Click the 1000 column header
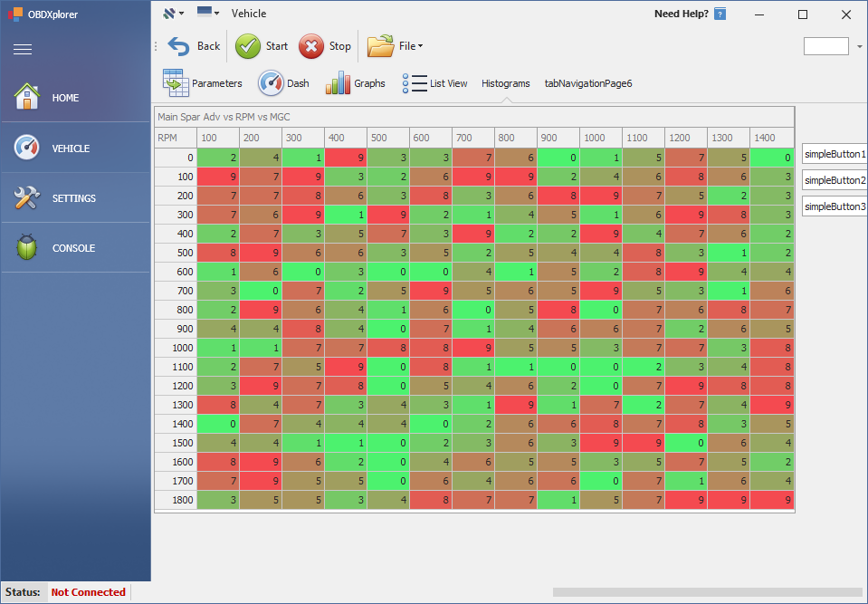The height and width of the screenshot is (604, 868). (x=601, y=138)
